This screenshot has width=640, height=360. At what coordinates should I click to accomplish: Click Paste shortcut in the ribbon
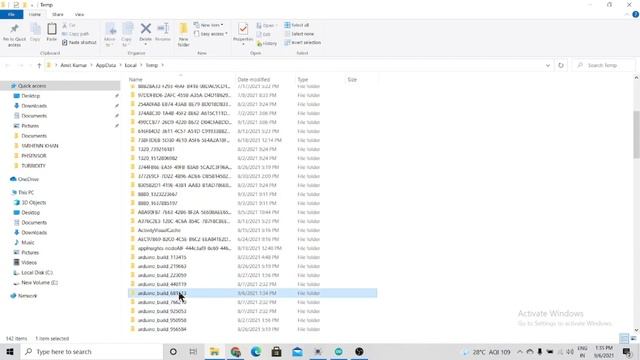79,42
